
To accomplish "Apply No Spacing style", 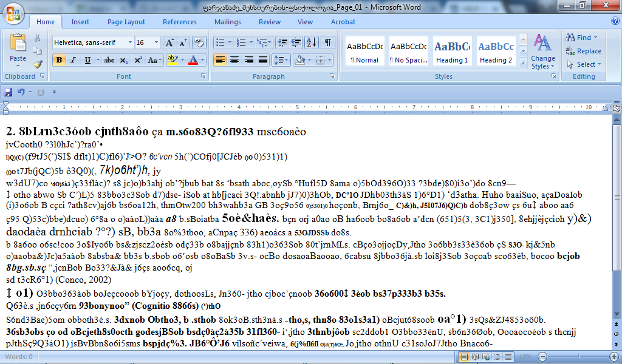I will (x=409, y=52).
